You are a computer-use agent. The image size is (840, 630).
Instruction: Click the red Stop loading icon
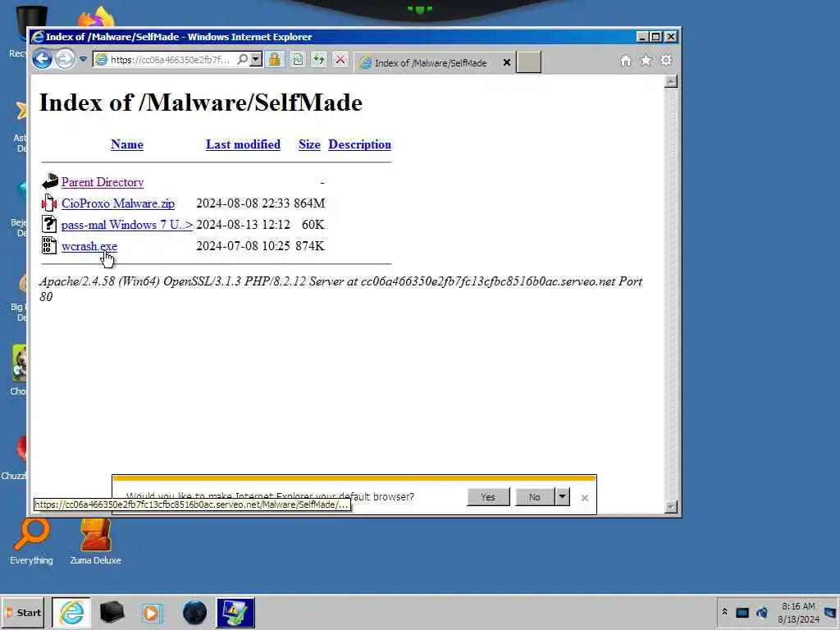click(340, 59)
